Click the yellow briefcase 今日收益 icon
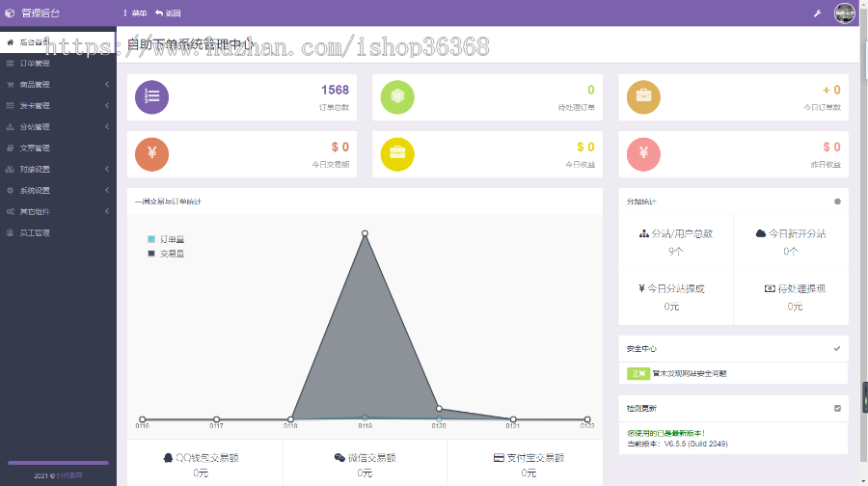This screenshot has width=868, height=486. [397, 153]
